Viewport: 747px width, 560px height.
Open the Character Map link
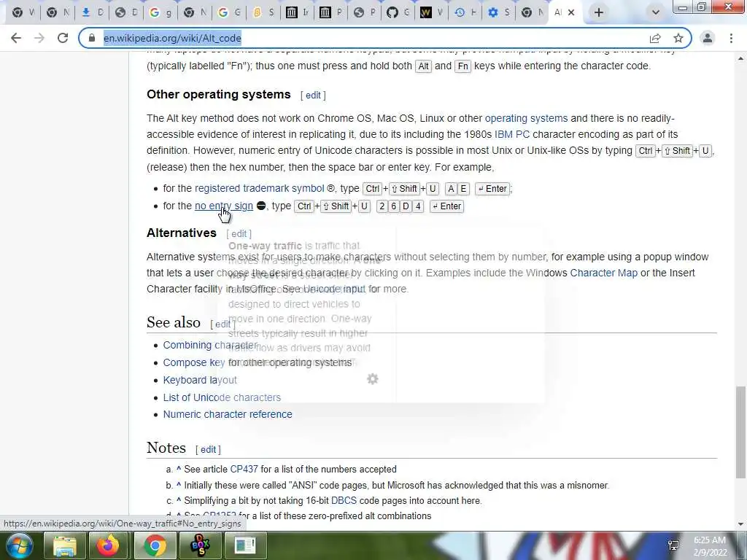click(603, 273)
